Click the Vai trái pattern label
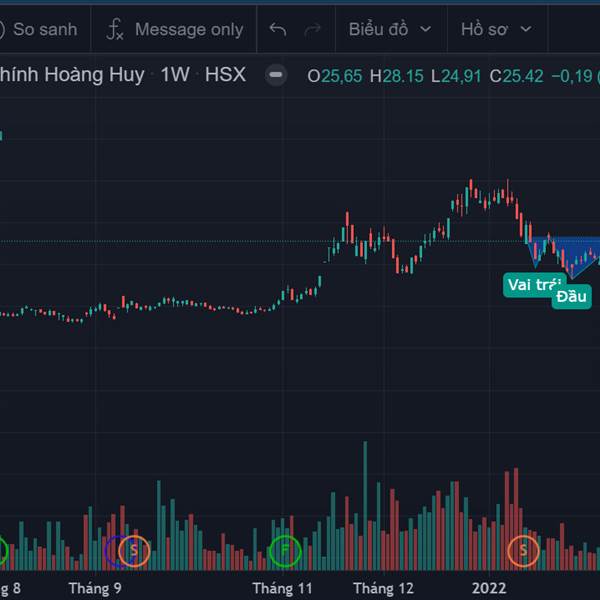The image size is (600, 600). tap(531, 285)
